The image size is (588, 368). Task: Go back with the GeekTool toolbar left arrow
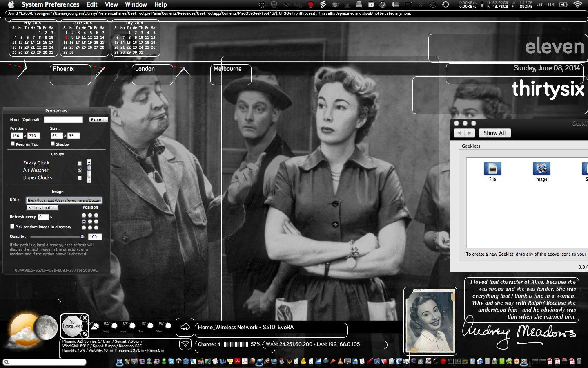coord(459,133)
